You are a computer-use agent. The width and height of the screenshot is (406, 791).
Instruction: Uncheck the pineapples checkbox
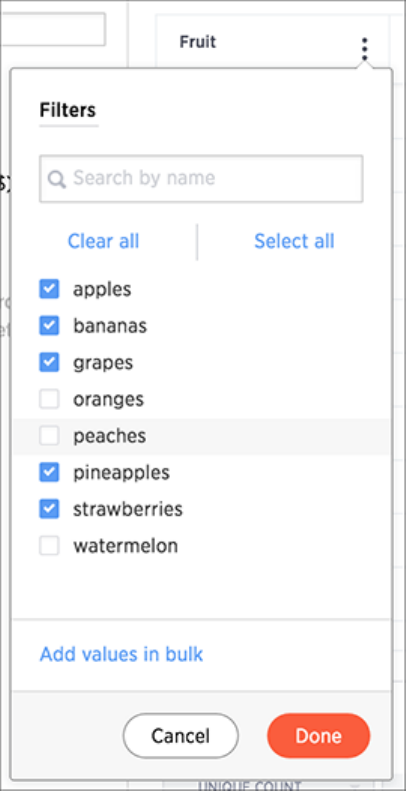pos(49,473)
